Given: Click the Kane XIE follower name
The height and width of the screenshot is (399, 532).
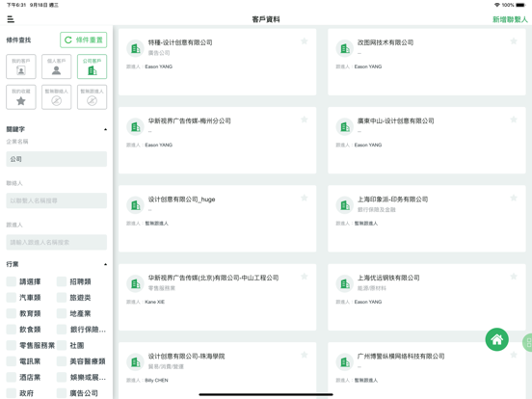Looking at the screenshot, I should click(155, 302).
